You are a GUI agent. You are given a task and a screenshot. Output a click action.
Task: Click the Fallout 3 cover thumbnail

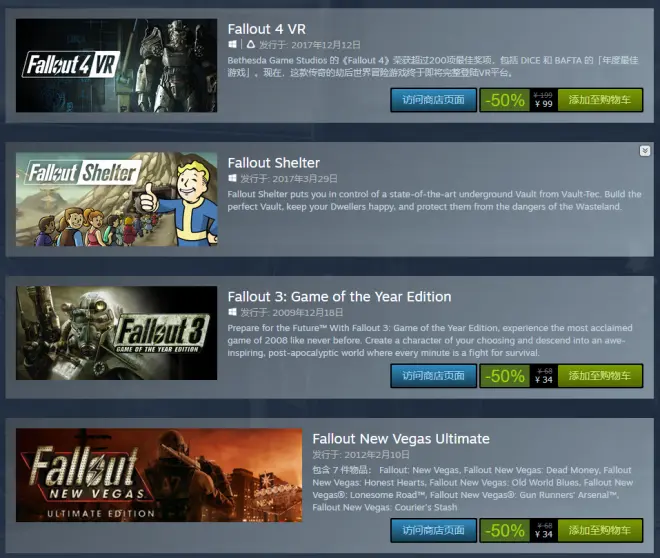(x=117, y=333)
